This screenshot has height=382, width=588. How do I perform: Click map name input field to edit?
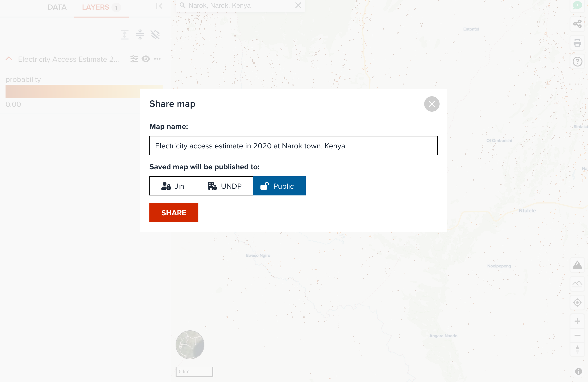point(293,146)
